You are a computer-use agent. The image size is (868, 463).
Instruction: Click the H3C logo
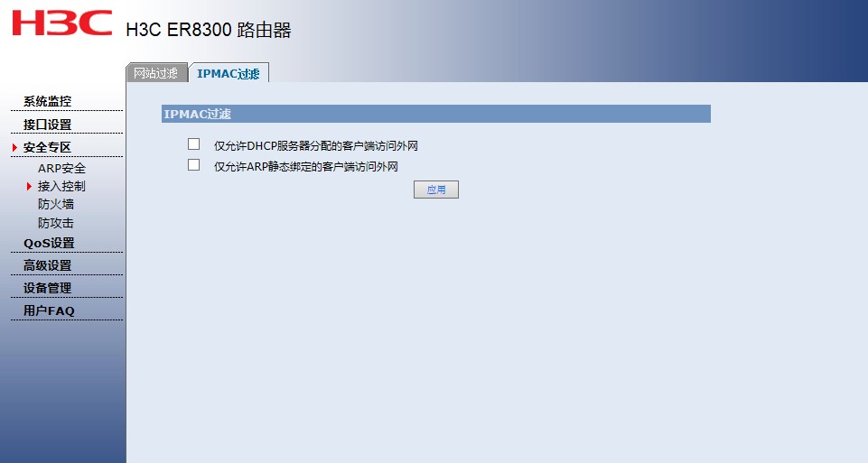[62, 23]
